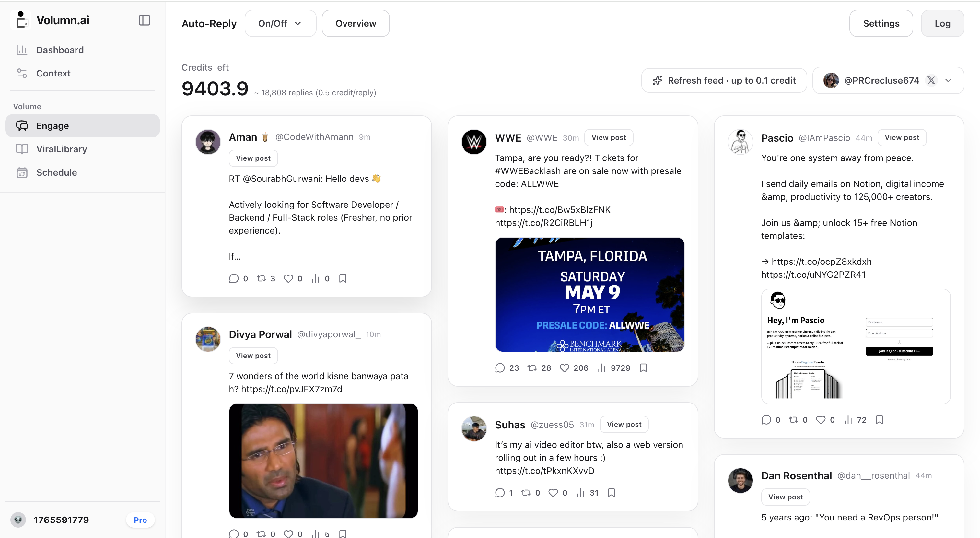Like the WWE post

point(564,368)
